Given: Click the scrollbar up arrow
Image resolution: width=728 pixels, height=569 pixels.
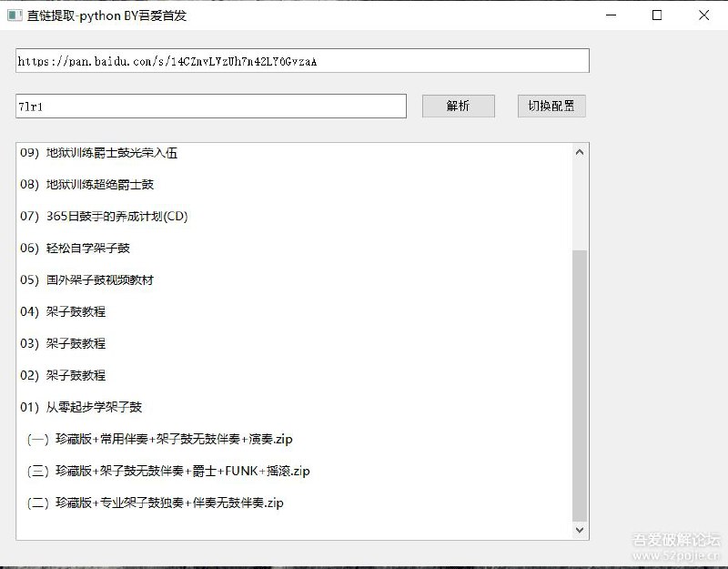Looking at the screenshot, I should (581, 151).
